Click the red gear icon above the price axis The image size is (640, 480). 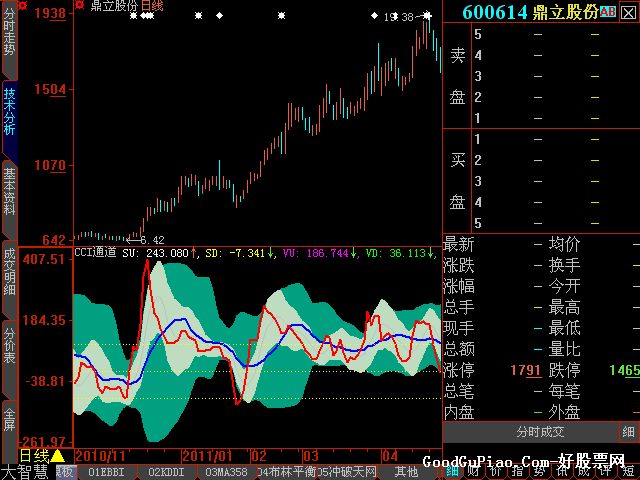[x=23, y=5]
